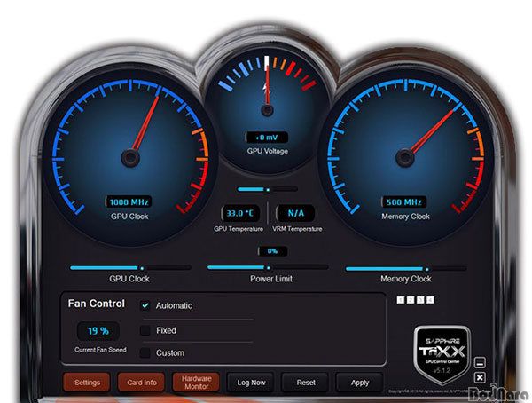Close the TRIXX window
The width and height of the screenshot is (532, 403).
(x=480, y=377)
